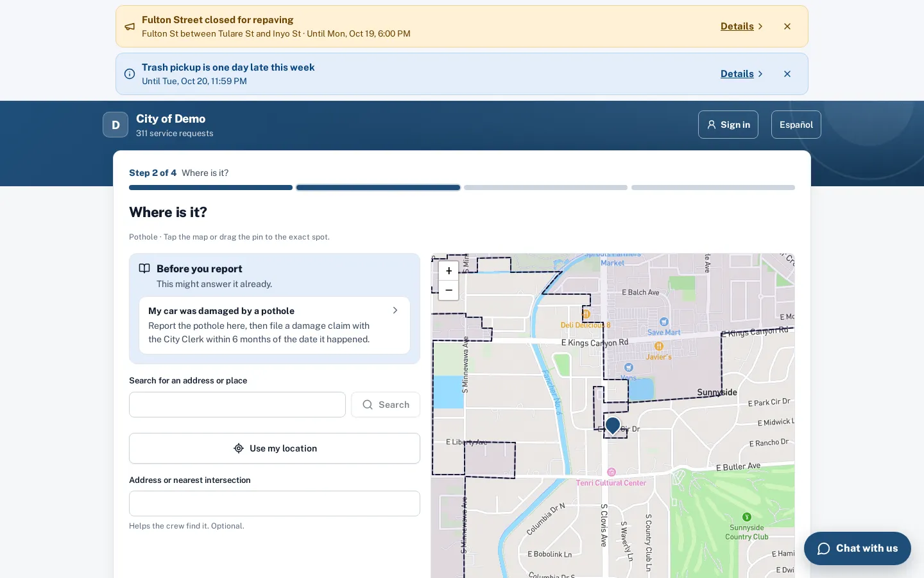
Task: Open Details for Fulton Street closure
Action: pyautogui.click(x=742, y=26)
